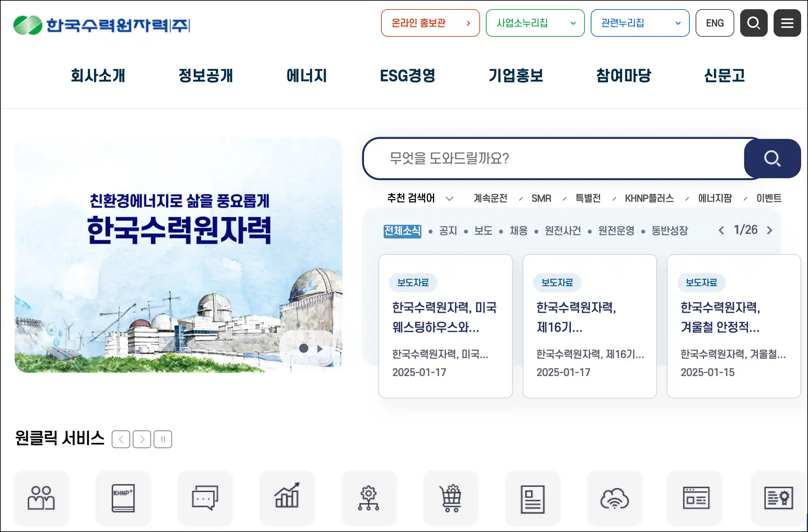The width and height of the screenshot is (808, 532).
Task: Open the shopping cart service icon
Action: tap(451, 498)
